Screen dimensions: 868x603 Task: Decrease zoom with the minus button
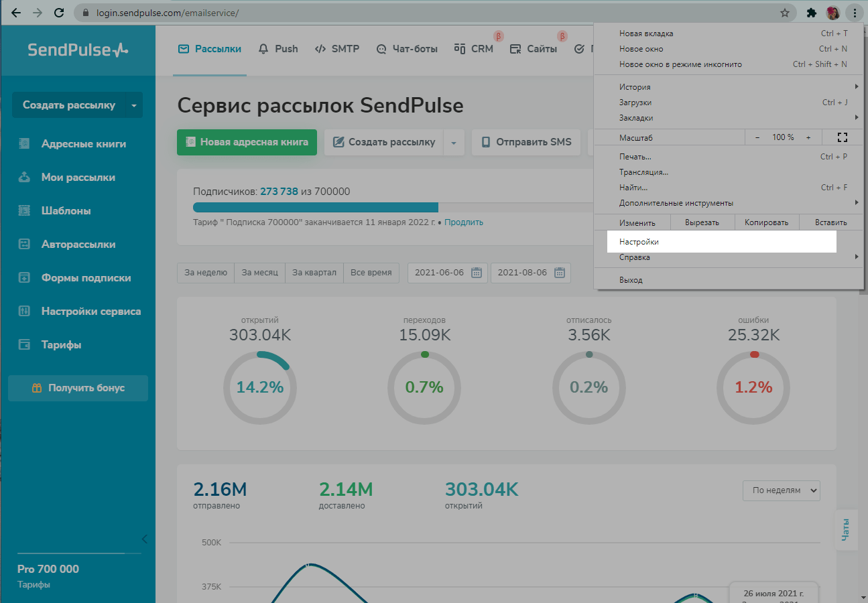point(757,137)
